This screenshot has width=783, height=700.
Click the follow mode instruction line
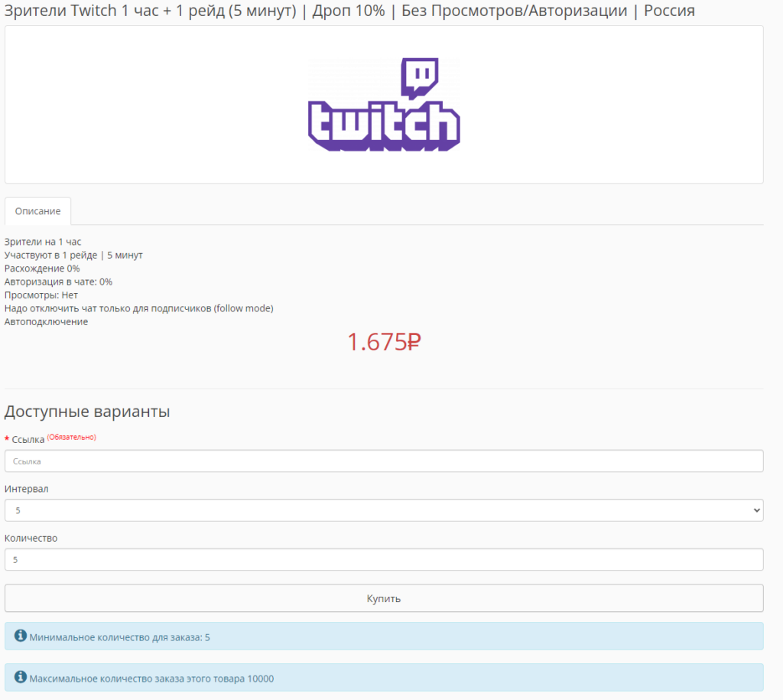139,309
